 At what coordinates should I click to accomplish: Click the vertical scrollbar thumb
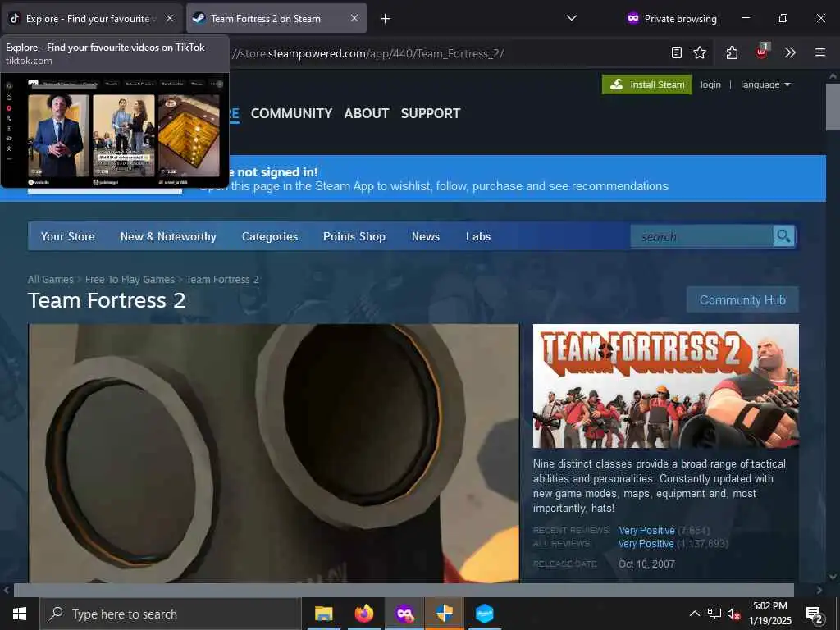pyautogui.click(x=833, y=107)
